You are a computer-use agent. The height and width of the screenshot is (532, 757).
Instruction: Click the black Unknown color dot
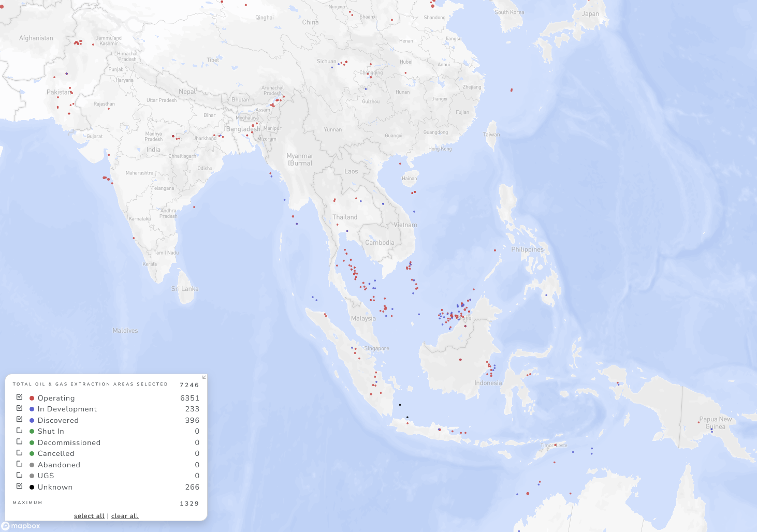point(32,487)
